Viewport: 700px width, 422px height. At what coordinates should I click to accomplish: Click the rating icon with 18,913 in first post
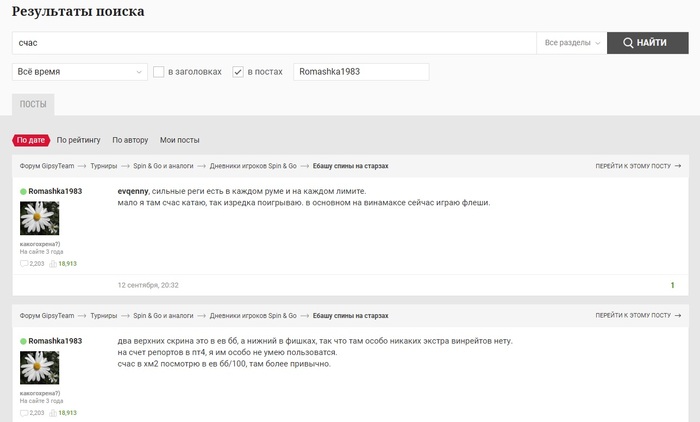click(x=53, y=264)
